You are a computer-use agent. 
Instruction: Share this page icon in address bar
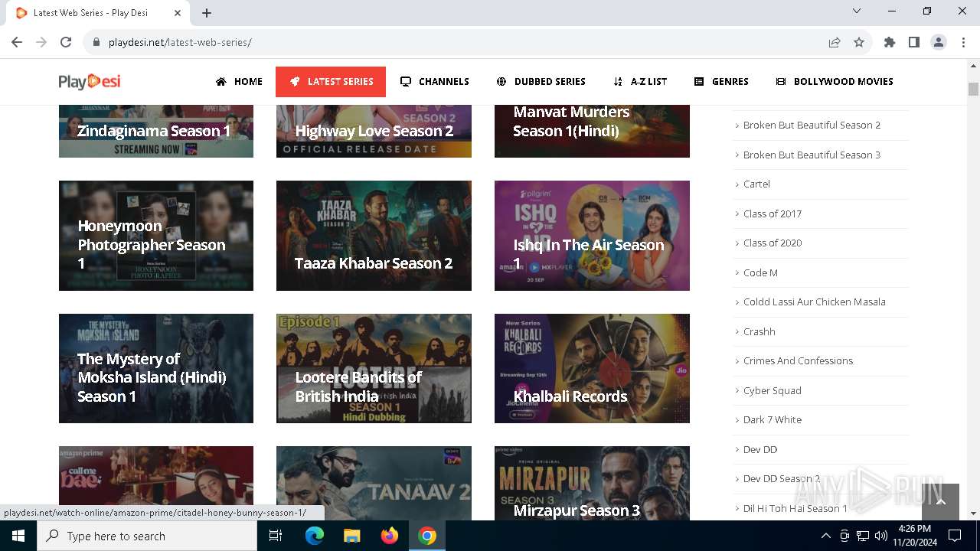[835, 42]
